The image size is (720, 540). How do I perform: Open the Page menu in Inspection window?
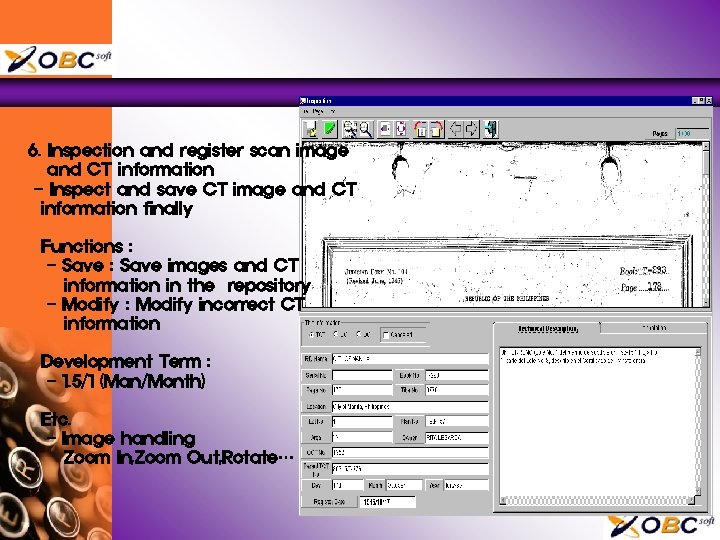click(x=318, y=111)
